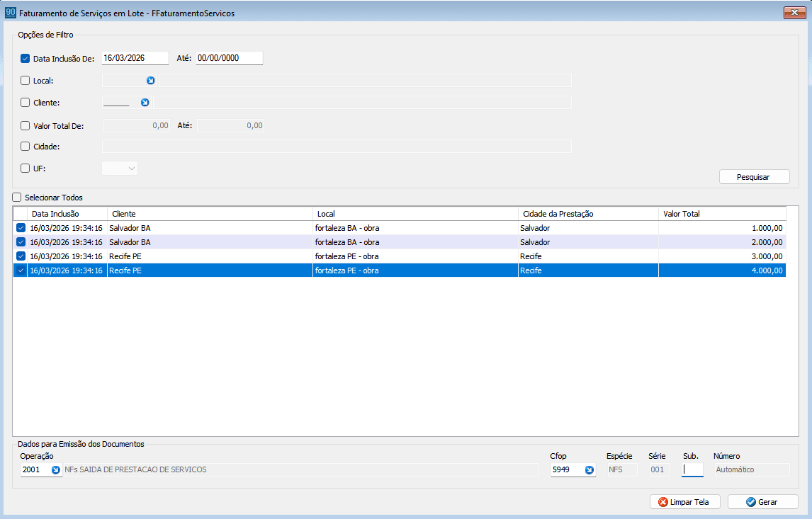Open the Cfop lookup arrow icon
This screenshot has height=519, width=812.
[590, 470]
